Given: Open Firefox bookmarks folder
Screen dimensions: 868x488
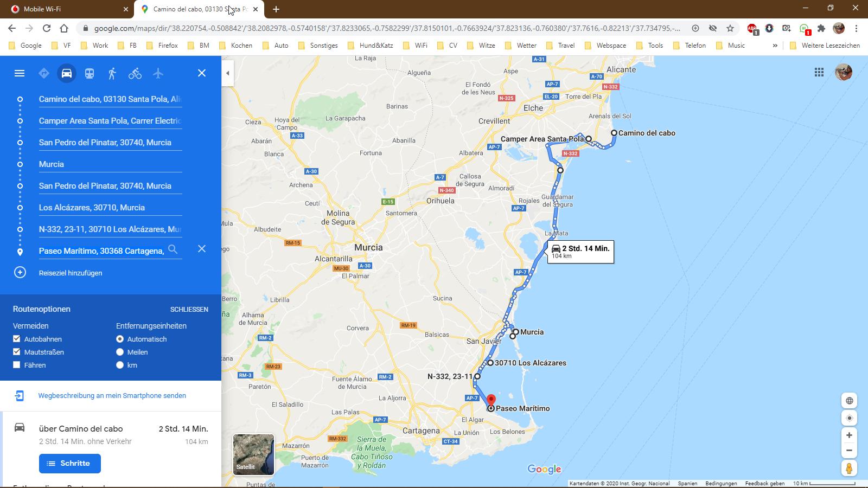Looking at the screenshot, I should tap(163, 46).
